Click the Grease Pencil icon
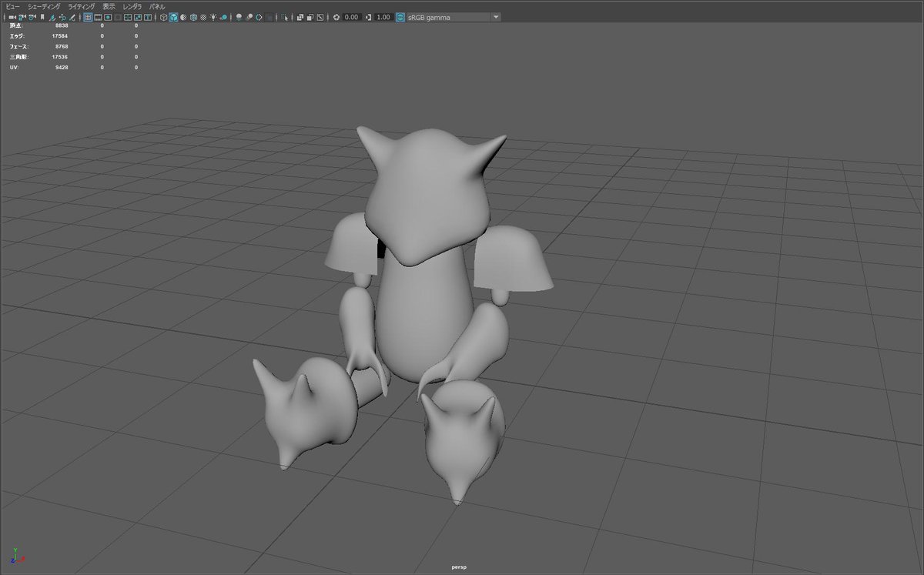Image resolution: width=924 pixels, height=575 pixels. (72, 17)
